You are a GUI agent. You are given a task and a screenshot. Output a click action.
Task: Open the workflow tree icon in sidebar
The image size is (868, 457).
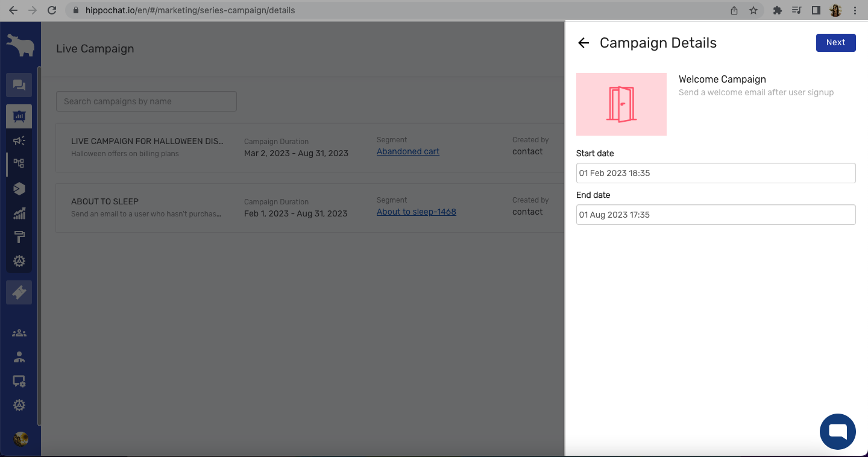(x=19, y=163)
